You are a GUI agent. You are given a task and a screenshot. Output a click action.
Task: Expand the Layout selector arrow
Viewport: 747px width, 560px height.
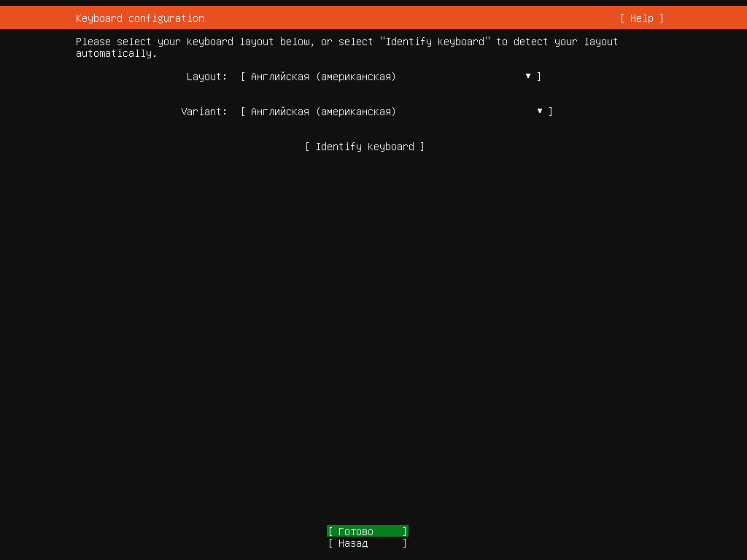pyautogui.click(x=527, y=75)
